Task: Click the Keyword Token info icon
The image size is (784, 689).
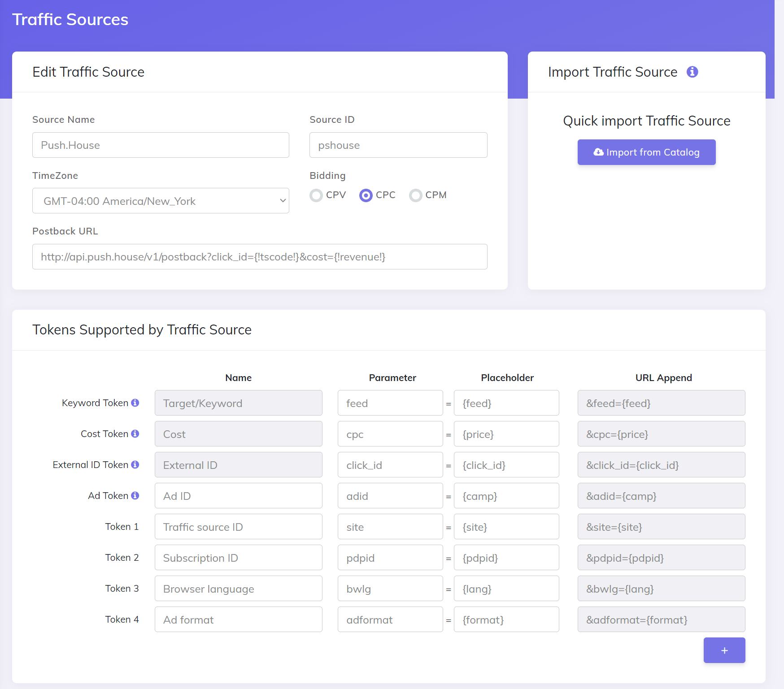Action: point(135,403)
